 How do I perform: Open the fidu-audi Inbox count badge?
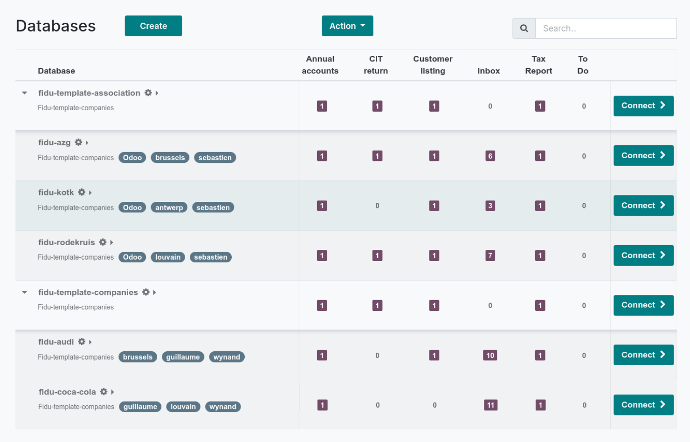(x=490, y=355)
